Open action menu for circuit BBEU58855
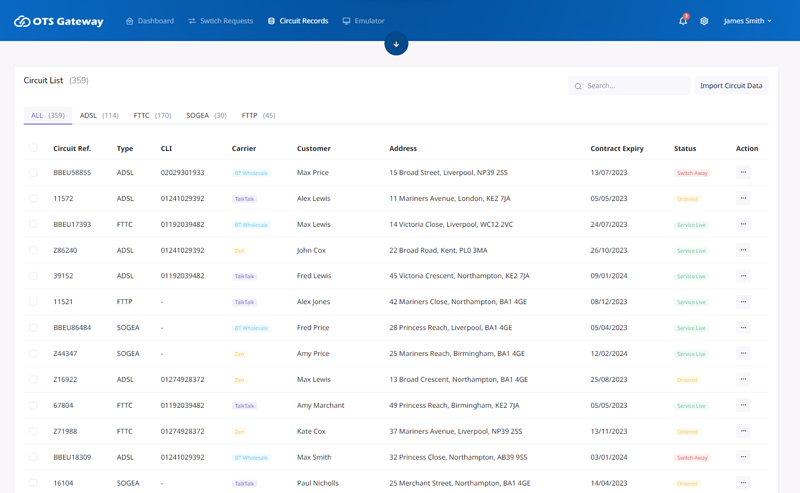This screenshot has width=800, height=493. pos(743,172)
